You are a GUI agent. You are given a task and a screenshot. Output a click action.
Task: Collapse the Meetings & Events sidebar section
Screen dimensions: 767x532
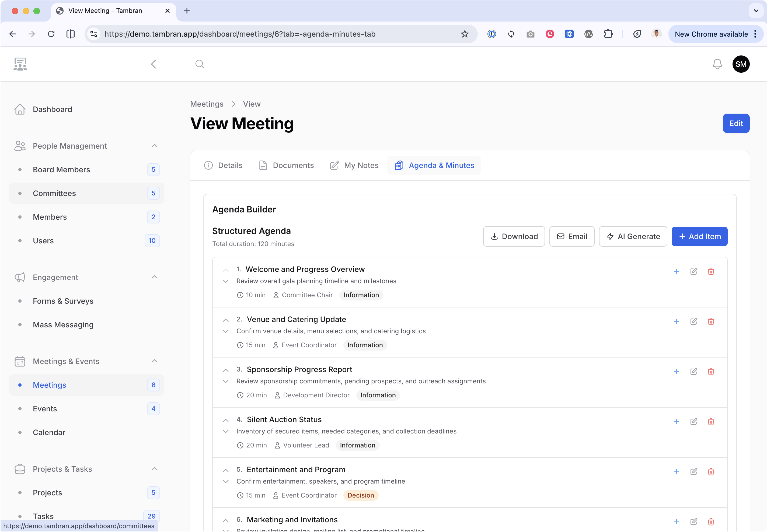point(154,361)
